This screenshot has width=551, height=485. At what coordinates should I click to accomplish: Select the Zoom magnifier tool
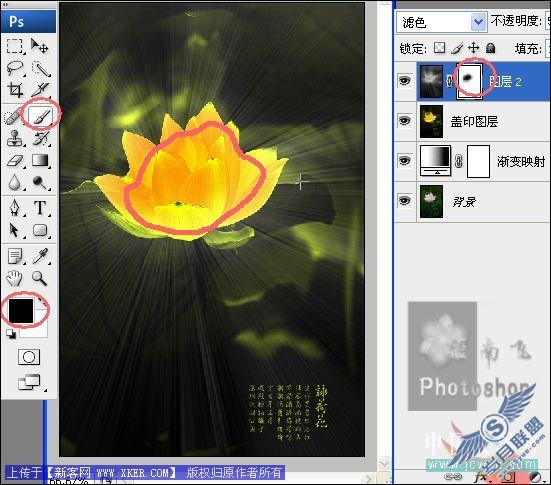click(x=39, y=278)
